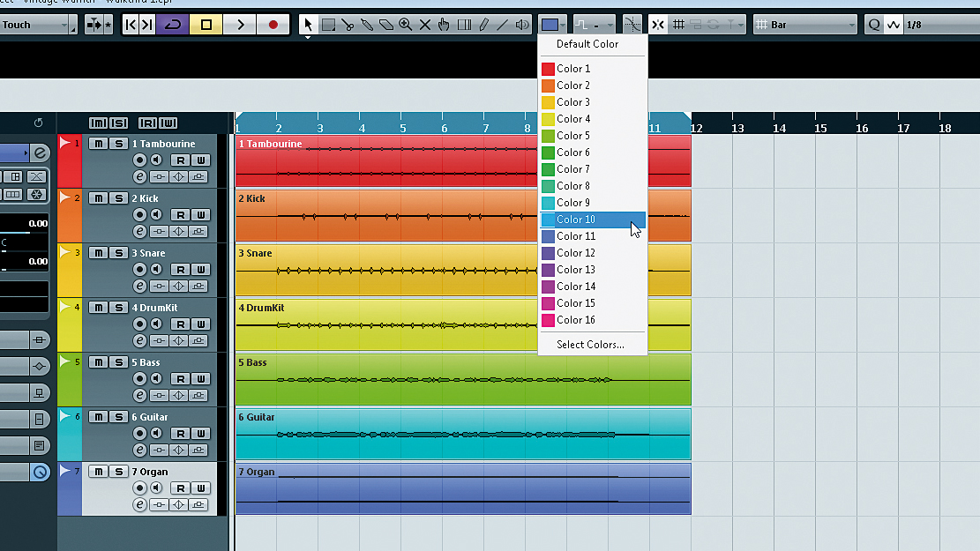The image size is (980, 551).
Task: Mute all tracks with global M button
Action: (98, 123)
